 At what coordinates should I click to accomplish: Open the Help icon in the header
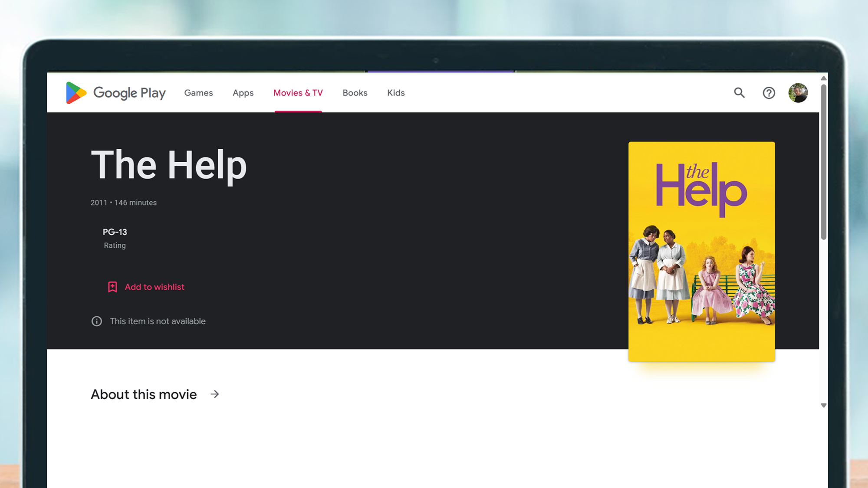click(769, 93)
